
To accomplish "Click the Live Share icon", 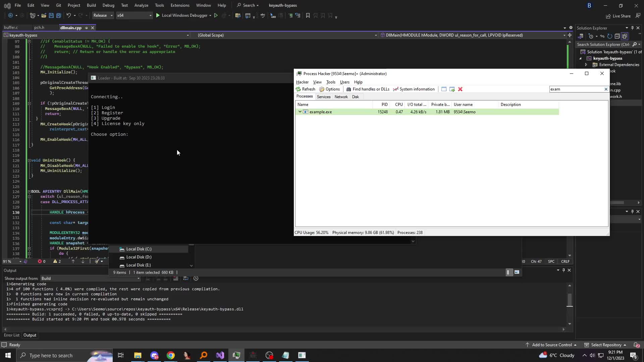I will coord(618,16).
